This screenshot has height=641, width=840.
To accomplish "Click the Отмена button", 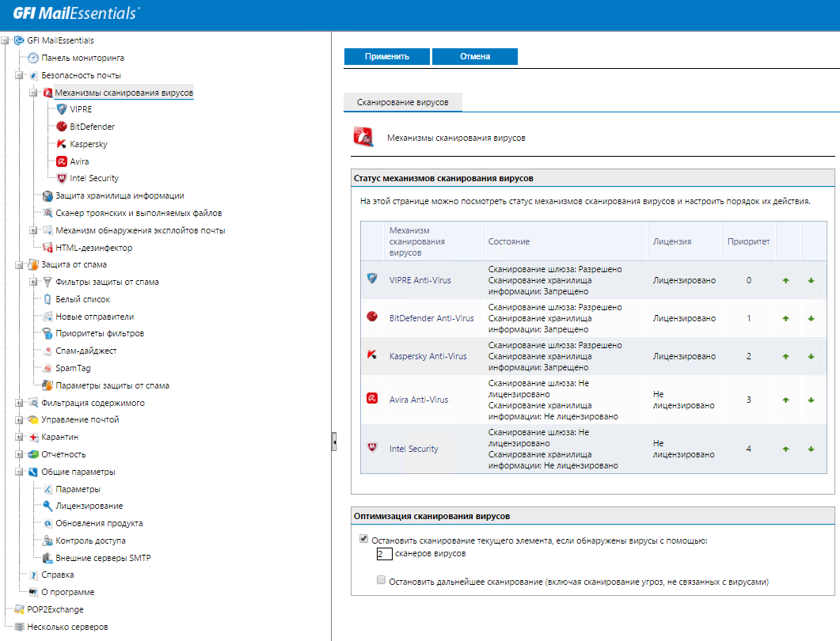I will coord(475,56).
